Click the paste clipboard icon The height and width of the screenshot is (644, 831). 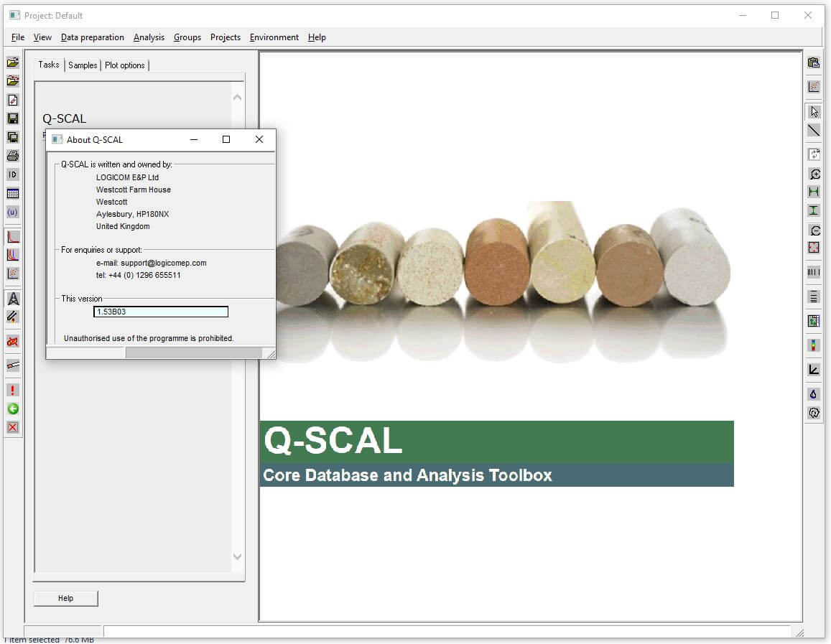pos(814,62)
